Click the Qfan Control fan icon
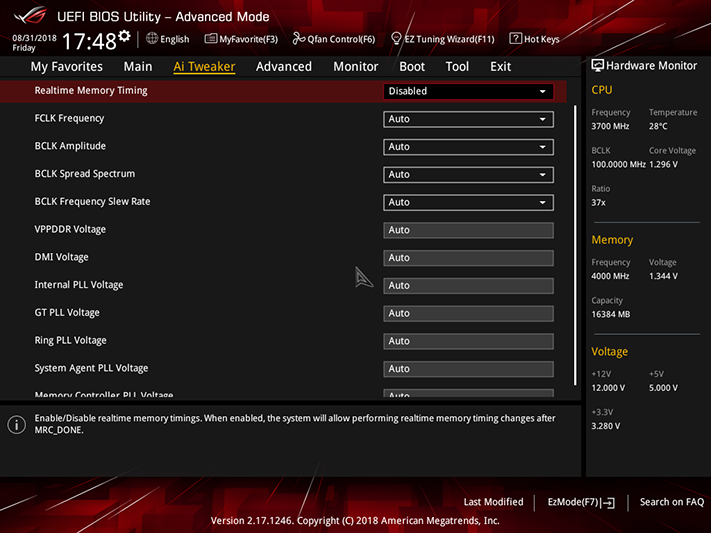711x533 pixels. (299, 39)
